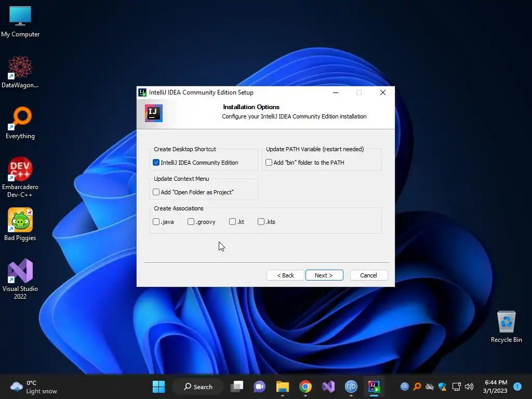Open the volume speaker tray icon
The image size is (532, 399).
pos(469,387)
